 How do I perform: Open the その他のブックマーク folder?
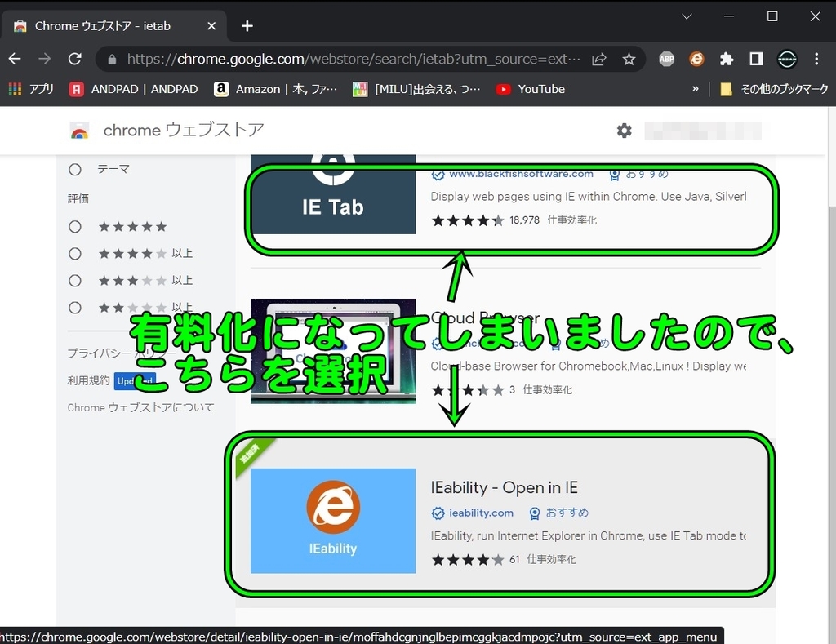(774, 89)
